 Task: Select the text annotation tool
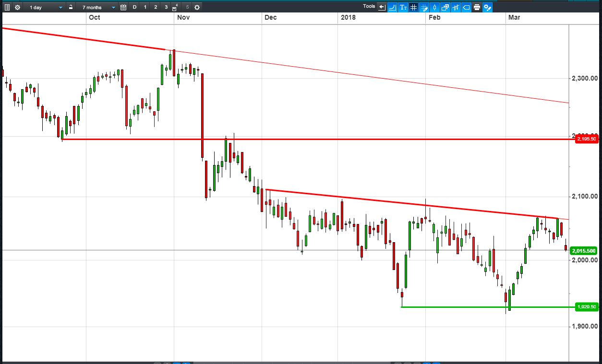coord(403,7)
